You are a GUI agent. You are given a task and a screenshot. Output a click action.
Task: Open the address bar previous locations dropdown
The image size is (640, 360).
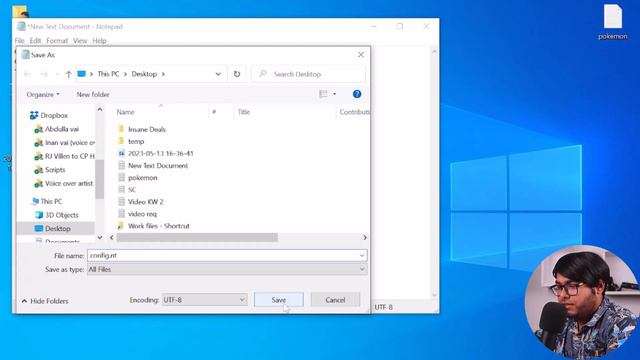coord(218,74)
